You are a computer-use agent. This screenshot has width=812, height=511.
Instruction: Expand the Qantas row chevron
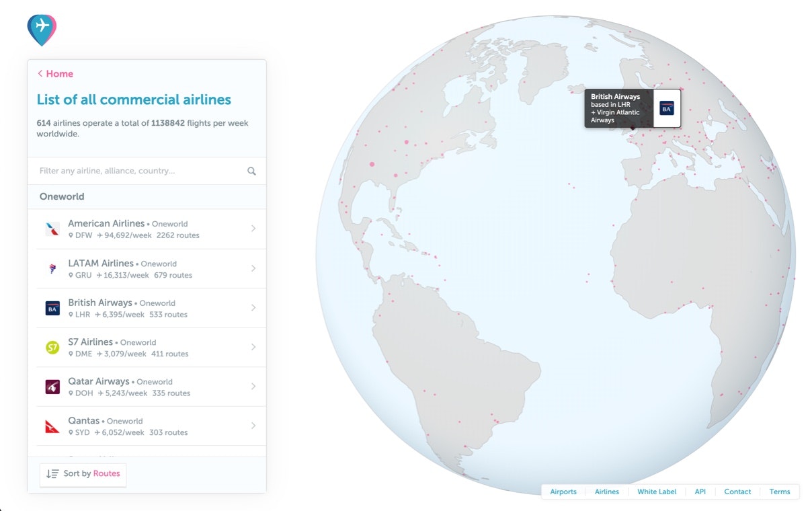click(253, 426)
